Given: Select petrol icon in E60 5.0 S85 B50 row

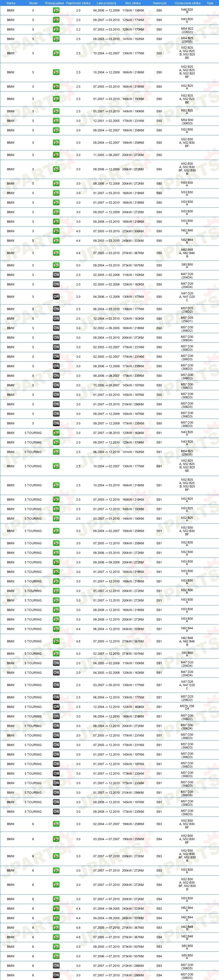Looking at the screenshot, I should tap(56, 266).
